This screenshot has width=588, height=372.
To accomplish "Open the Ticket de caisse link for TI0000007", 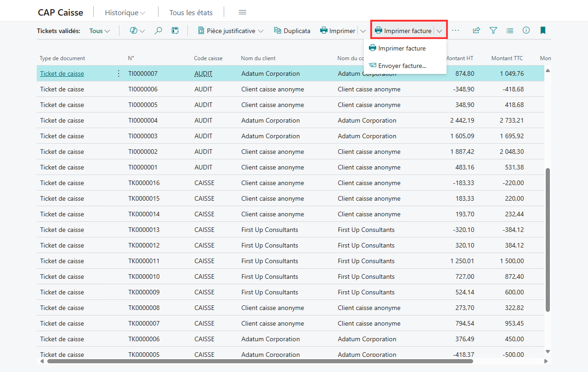I will tap(62, 73).
